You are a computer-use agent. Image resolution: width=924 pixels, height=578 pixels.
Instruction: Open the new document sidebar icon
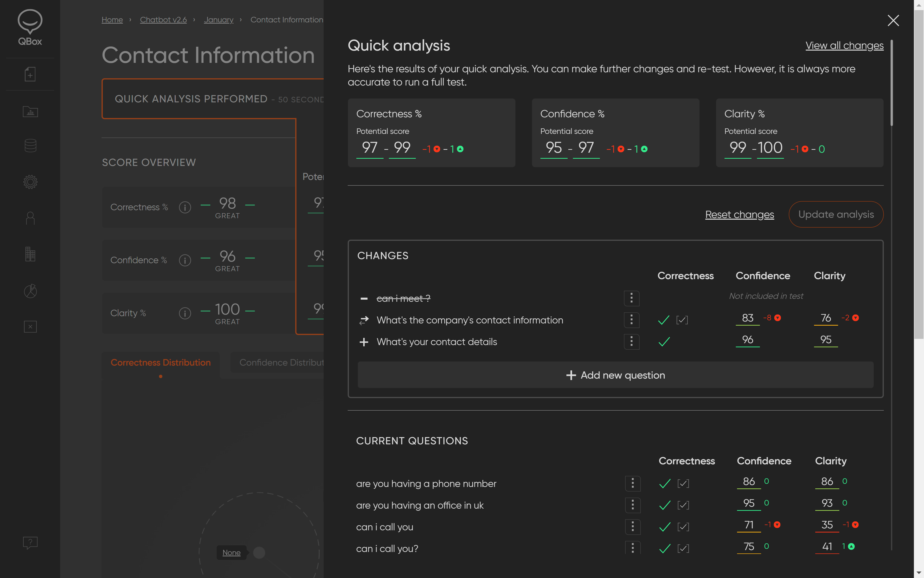pos(30,74)
